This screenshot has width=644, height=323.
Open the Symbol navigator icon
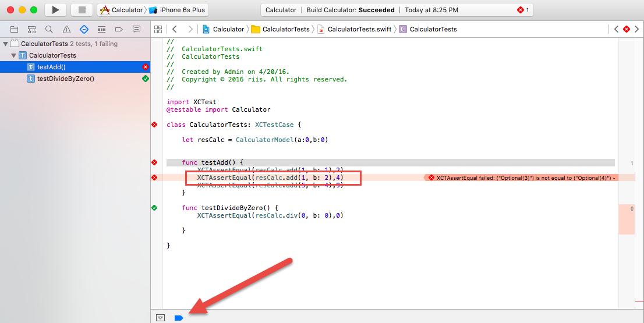31,29
